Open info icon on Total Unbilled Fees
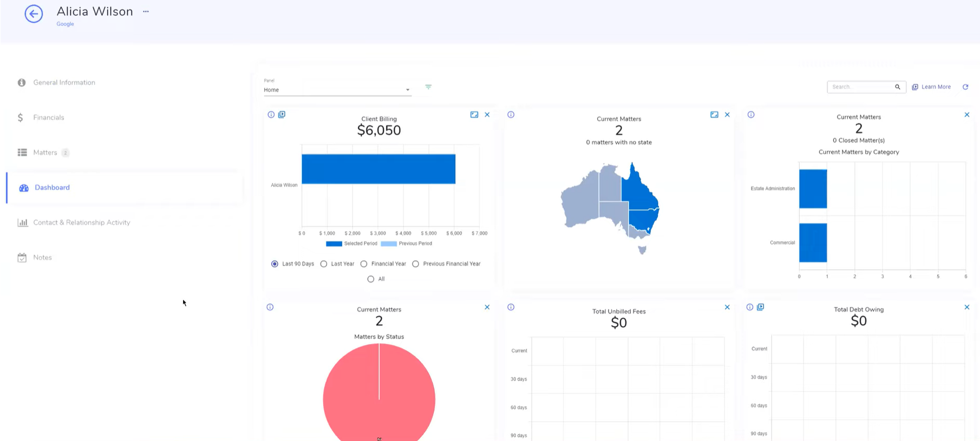The height and width of the screenshot is (441, 980). tap(511, 307)
